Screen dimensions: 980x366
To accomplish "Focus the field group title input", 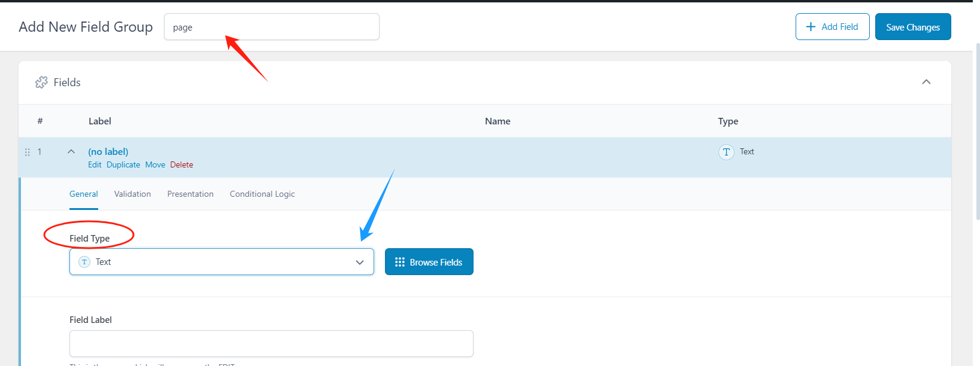I will point(271,27).
